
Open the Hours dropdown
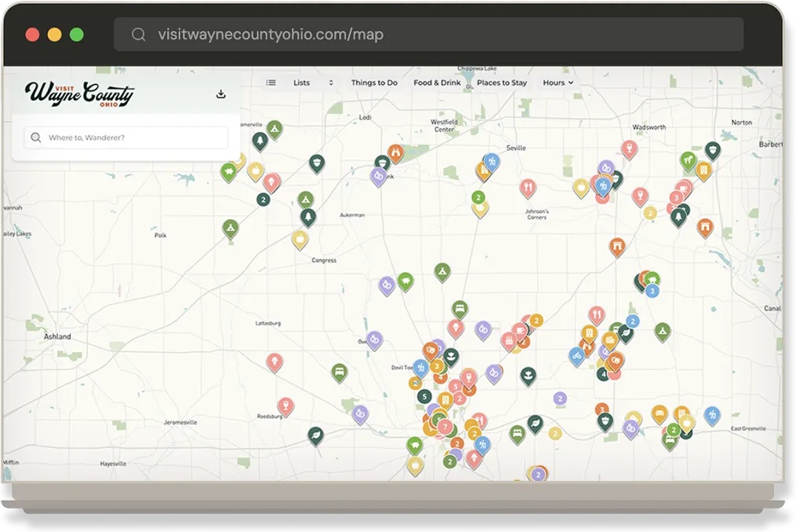pos(558,83)
